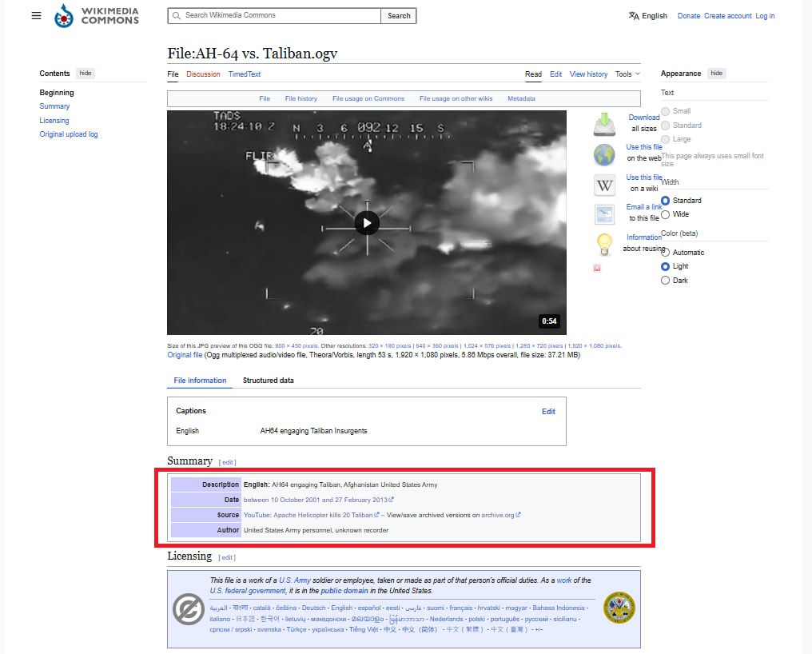Select the Wide width radio button

point(666,214)
